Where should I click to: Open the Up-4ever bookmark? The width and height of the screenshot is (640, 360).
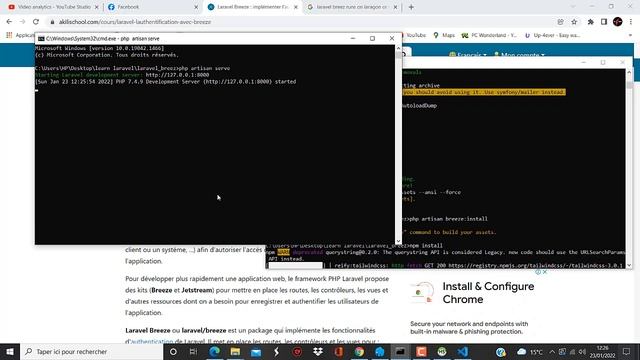click(552, 36)
